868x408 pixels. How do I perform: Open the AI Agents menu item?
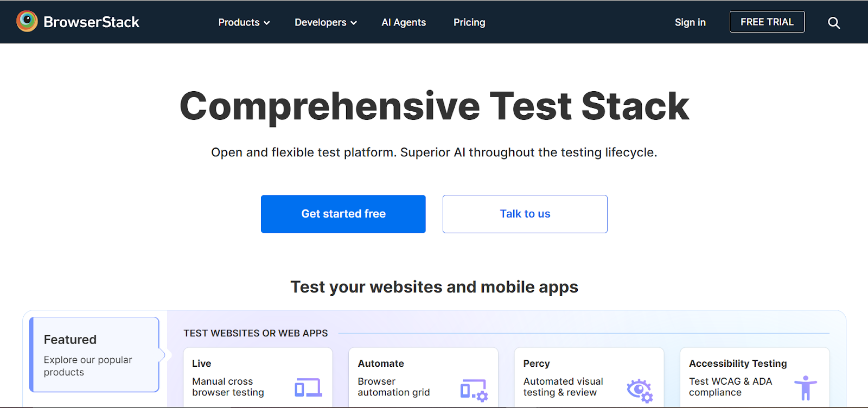[404, 22]
